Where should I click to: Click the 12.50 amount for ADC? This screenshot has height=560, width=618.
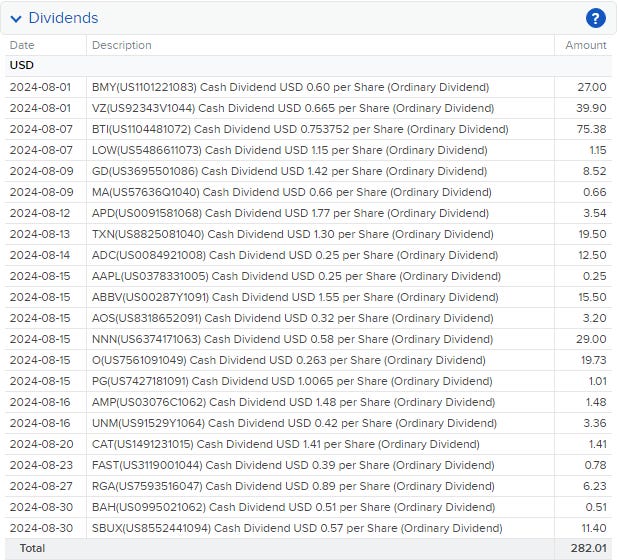pos(592,255)
